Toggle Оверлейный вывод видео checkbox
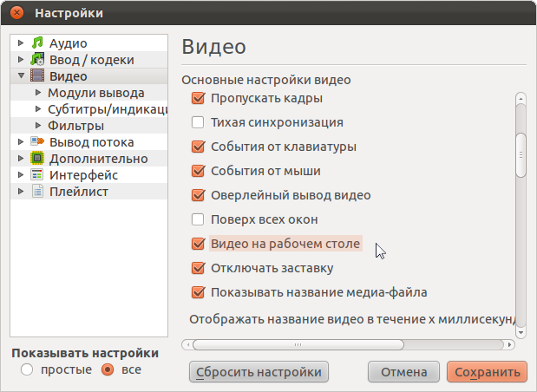 pyautogui.click(x=198, y=195)
